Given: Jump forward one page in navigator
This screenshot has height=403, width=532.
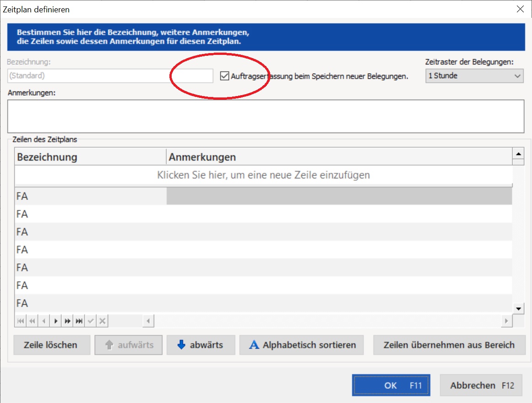Looking at the screenshot, I should 67,321.
